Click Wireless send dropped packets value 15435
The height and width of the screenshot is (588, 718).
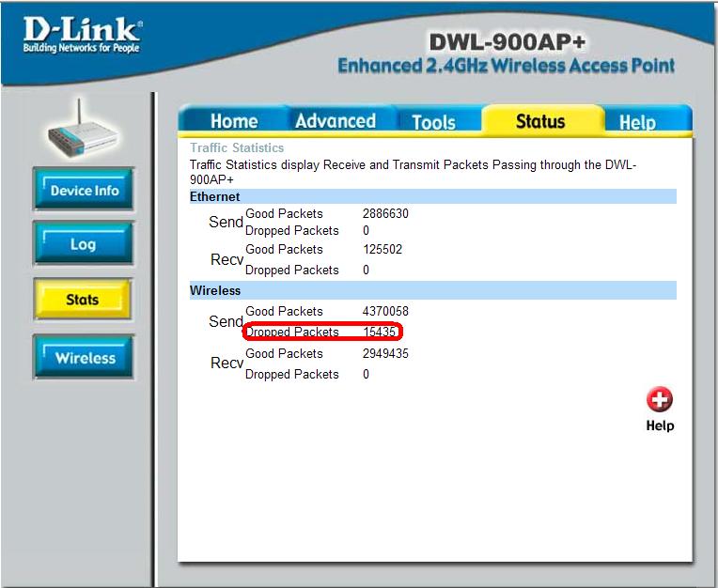[379, 332]
